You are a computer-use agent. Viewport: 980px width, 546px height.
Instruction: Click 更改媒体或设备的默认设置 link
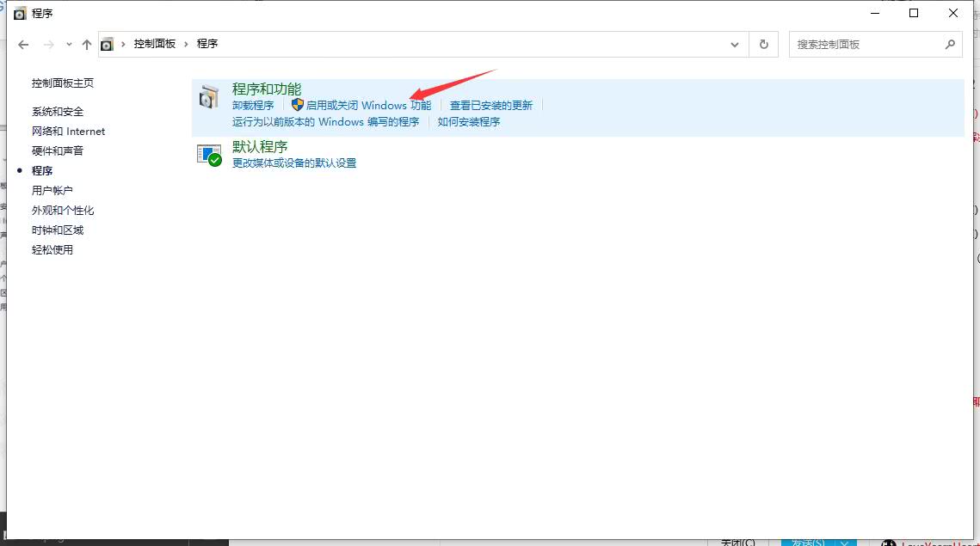click(x=294, y=163)
